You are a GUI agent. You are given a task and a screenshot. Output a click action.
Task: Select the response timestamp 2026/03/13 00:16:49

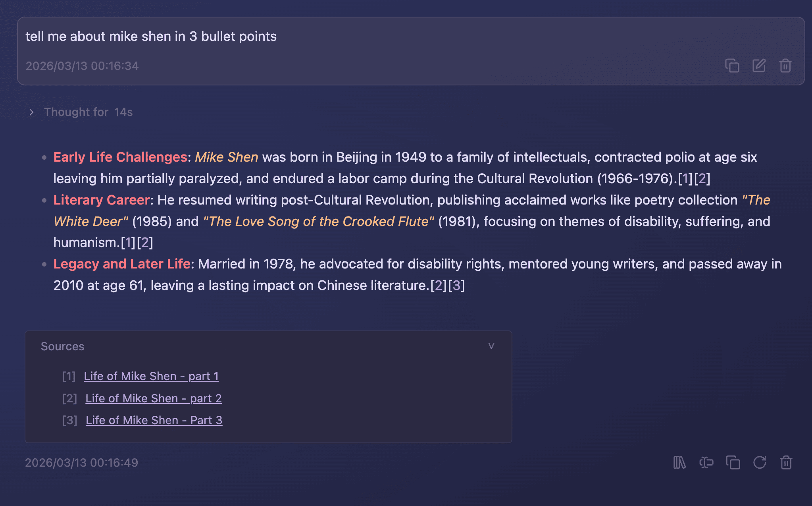[81, 462]
